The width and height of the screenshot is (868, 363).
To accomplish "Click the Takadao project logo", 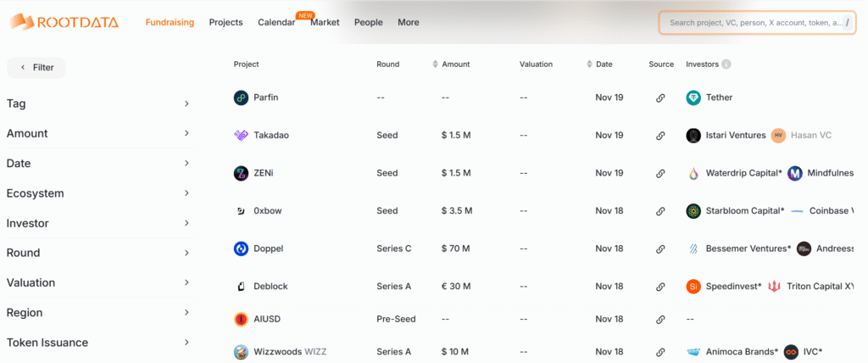I will [x=241, y=135].
